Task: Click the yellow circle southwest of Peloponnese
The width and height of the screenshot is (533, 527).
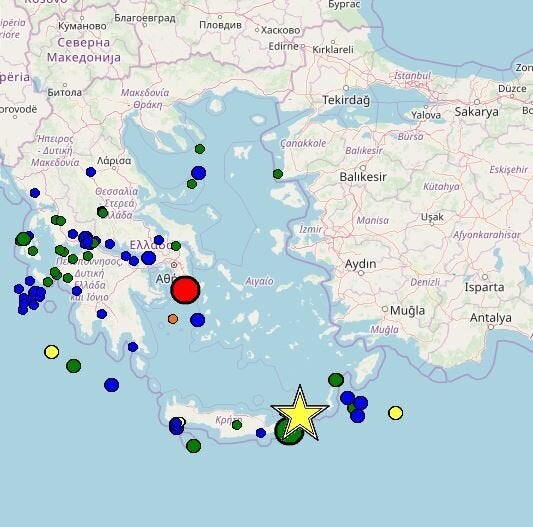Action: point(52,352)
